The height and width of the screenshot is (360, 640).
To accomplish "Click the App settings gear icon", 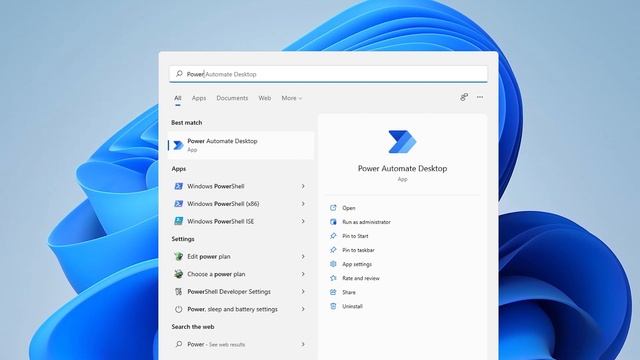I will click(x=333, y=264).
